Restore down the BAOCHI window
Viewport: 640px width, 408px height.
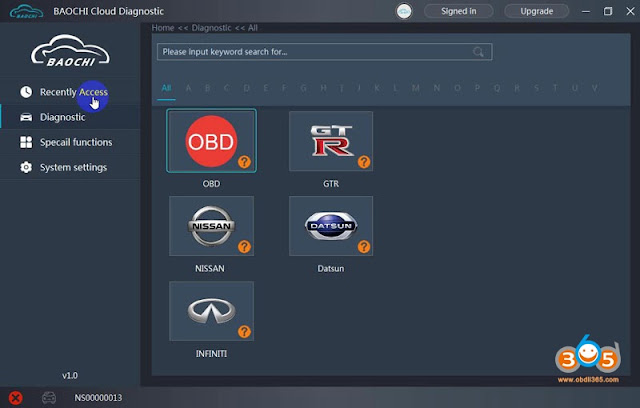tap(608, 11)
